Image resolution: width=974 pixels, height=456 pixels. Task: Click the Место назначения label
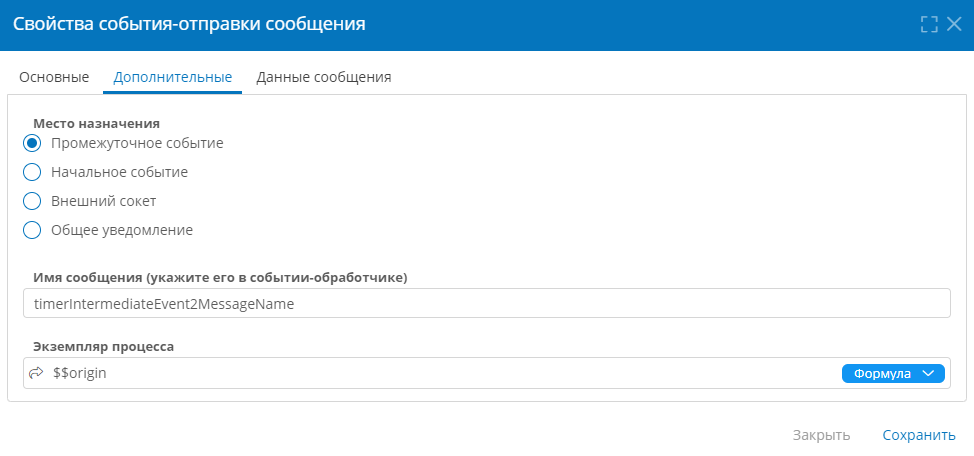[97, 123]
